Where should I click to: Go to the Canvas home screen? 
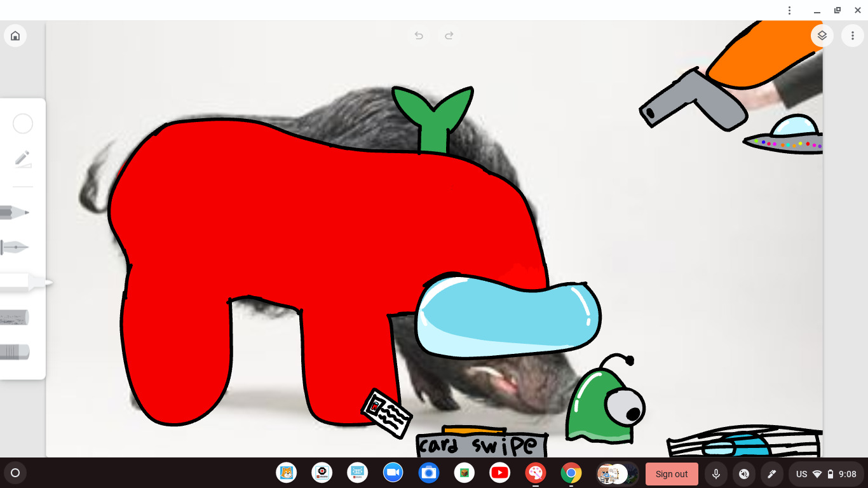pyautogui.click(x=15, y=36)
